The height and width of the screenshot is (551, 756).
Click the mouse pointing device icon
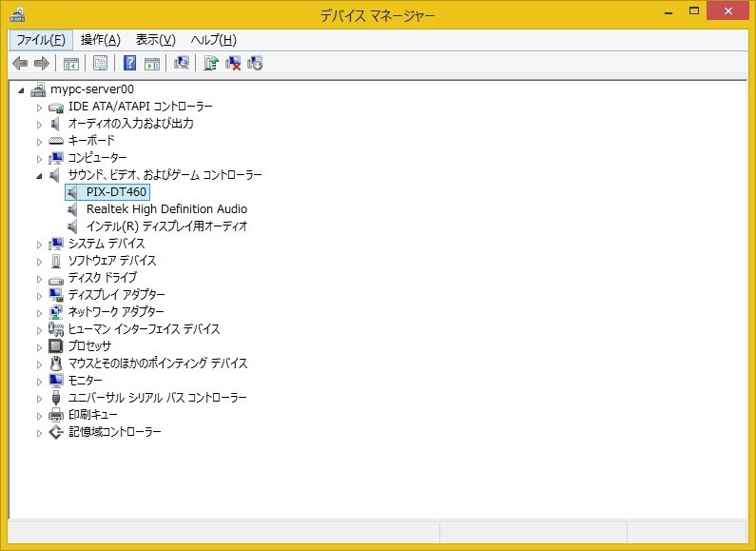point(56,364)
